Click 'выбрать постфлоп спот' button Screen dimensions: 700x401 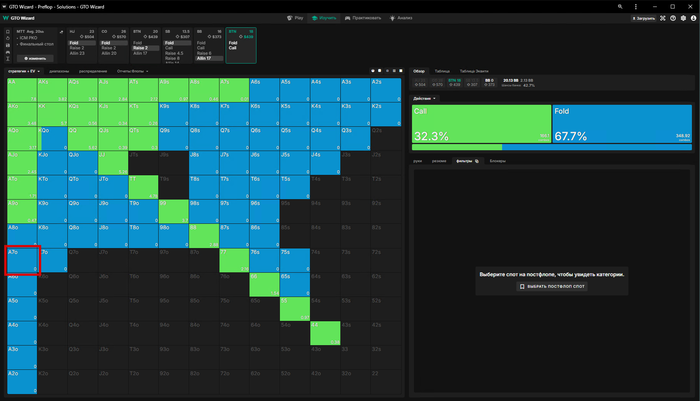coord(553,286)
